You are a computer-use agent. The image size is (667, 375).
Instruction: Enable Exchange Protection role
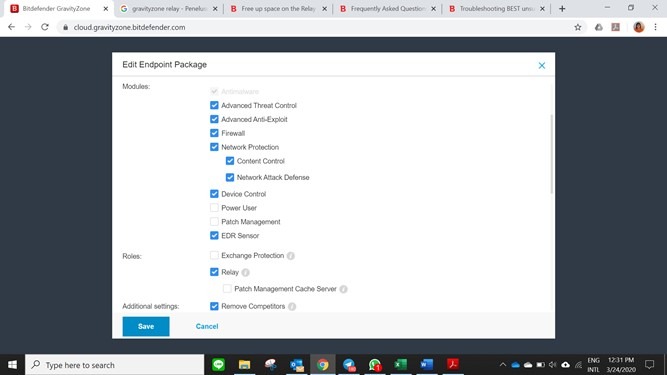pos(214,255)
